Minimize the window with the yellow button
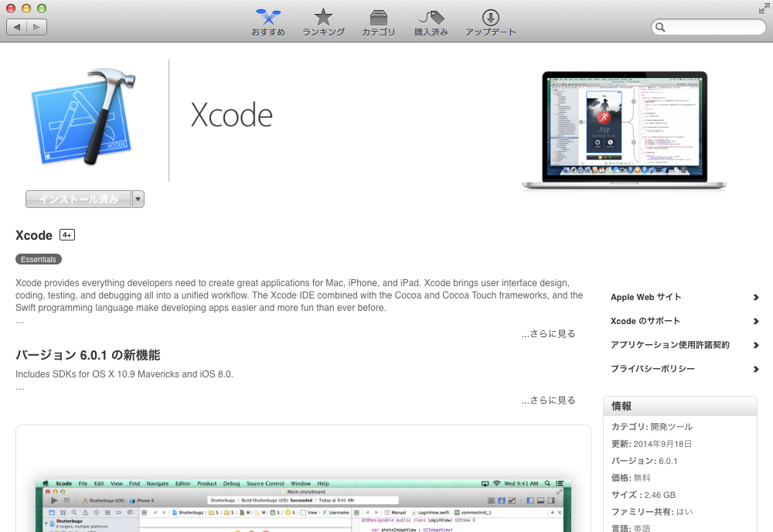This screenshot has width=773, height=532. pyautogui.click(x=26, y=9)
